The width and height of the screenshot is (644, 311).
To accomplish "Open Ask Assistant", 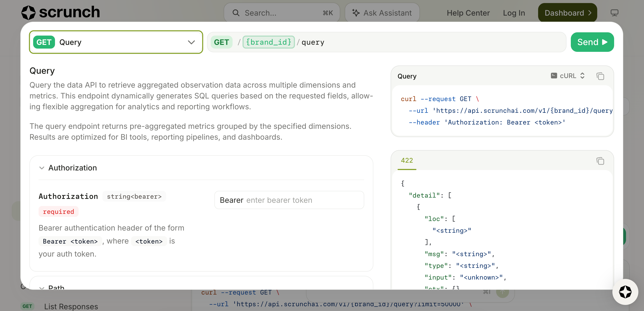I will tap(382, 13).
